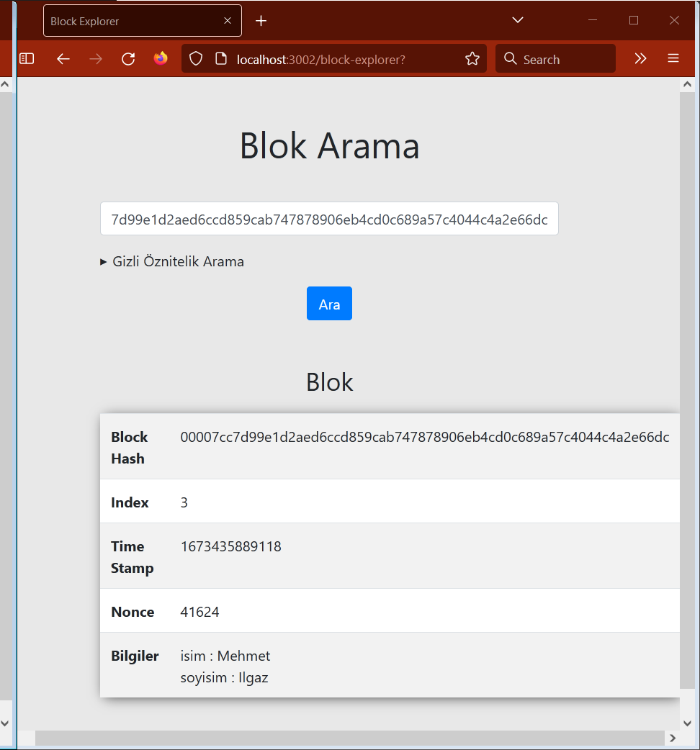
Task: Open the hamburger application menu
Action: click(x=673, y=59)
